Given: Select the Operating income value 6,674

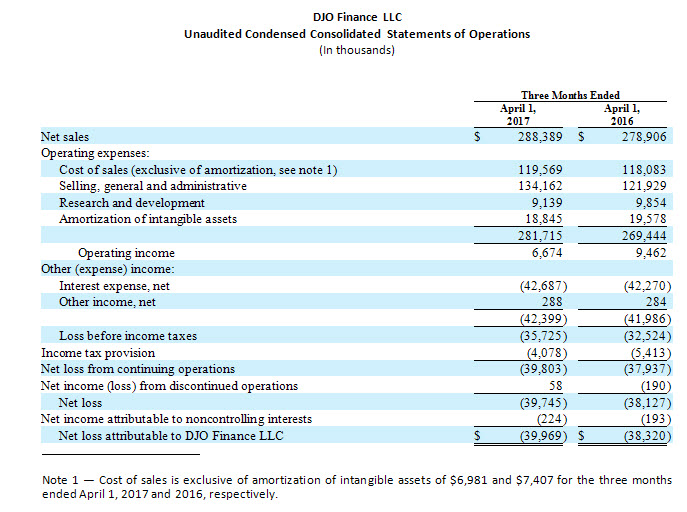Looking at the screenshot, I should pos(550,253).
